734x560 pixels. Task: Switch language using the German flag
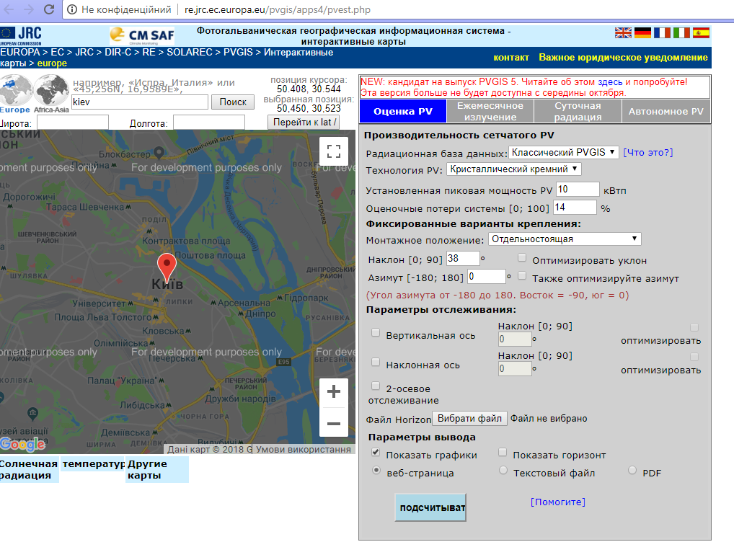point(642,32)
